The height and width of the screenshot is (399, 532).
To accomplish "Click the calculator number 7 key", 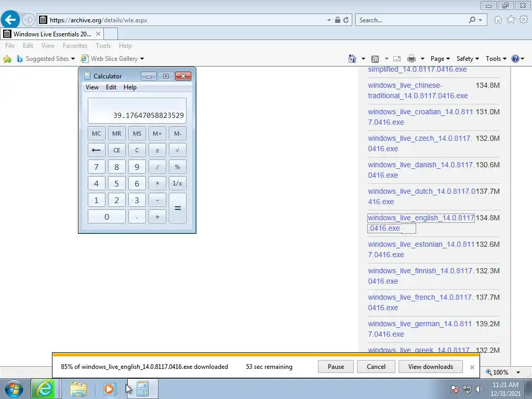I will coord(96,167).
